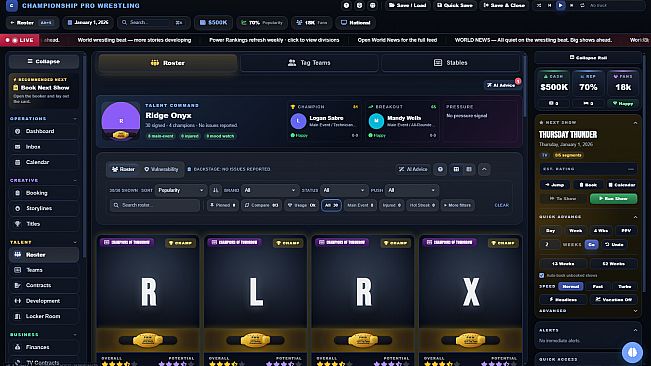Toggle Headless mode
Image resolution: width=651 pixels, height=366 pixels.
563,300
